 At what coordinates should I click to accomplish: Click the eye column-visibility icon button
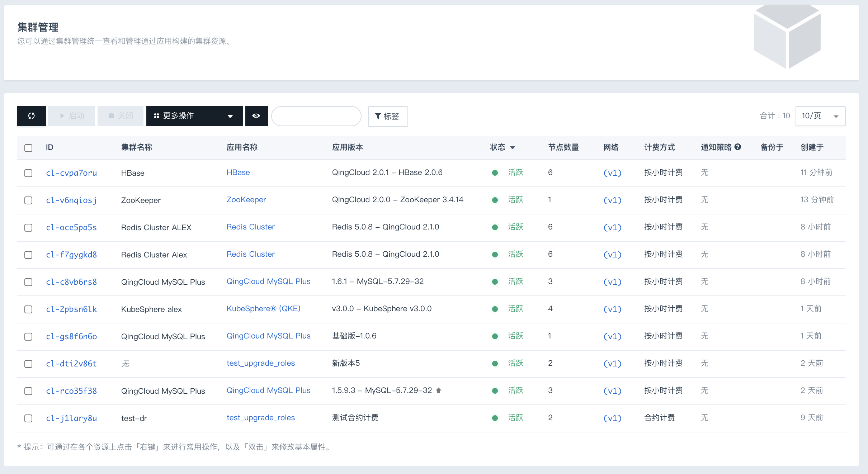pyautogui.click(x=256, y=116)
